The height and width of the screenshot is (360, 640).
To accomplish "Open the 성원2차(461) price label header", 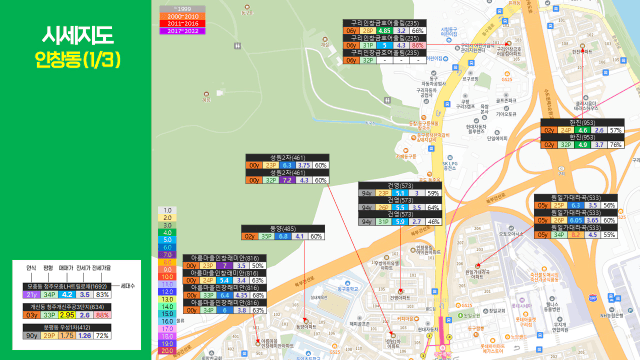I will click(287, 158).
